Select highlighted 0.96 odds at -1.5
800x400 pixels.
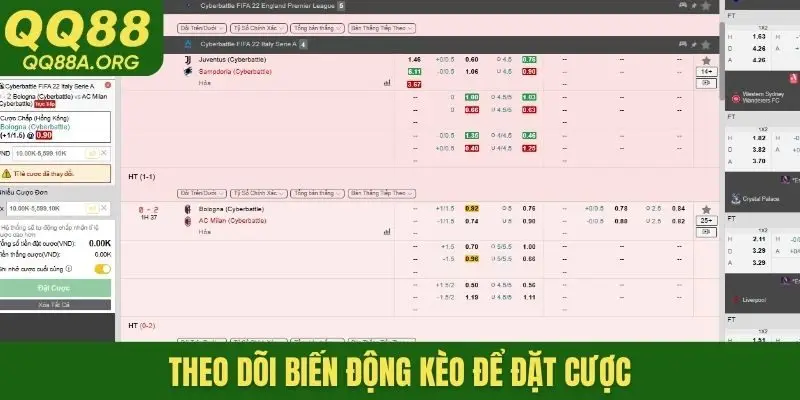pos(471,259)
